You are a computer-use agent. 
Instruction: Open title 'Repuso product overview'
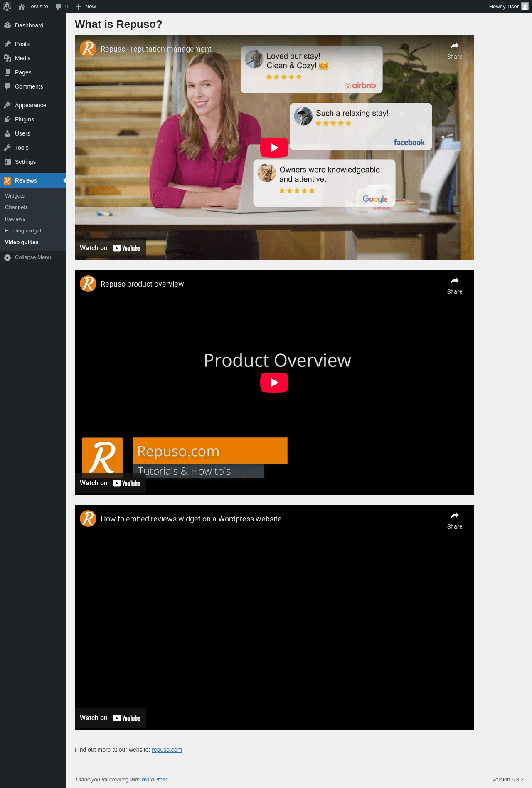pyautogui.click(x=142, y=284)
